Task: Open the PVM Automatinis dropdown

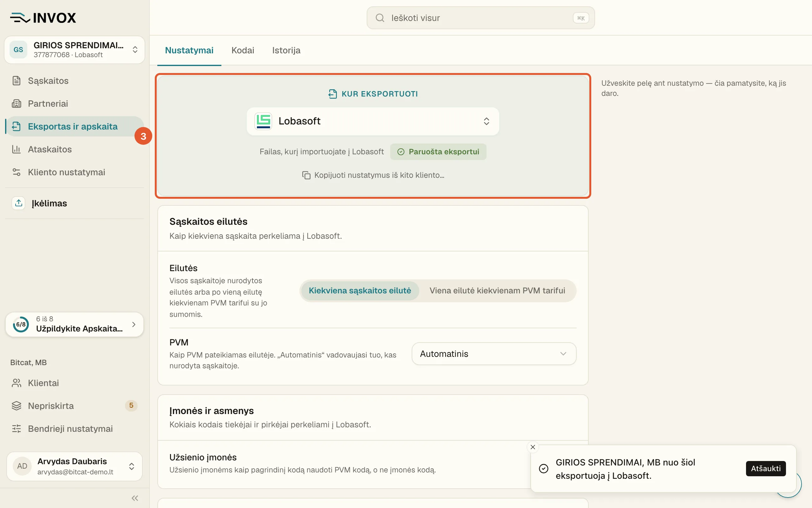Action: 494,354
